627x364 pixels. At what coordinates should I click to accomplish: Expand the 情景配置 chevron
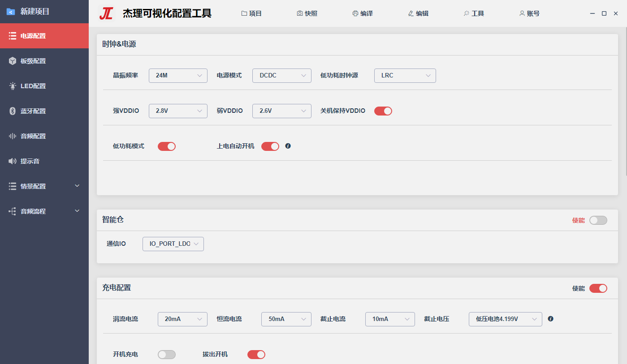[77, 186]
